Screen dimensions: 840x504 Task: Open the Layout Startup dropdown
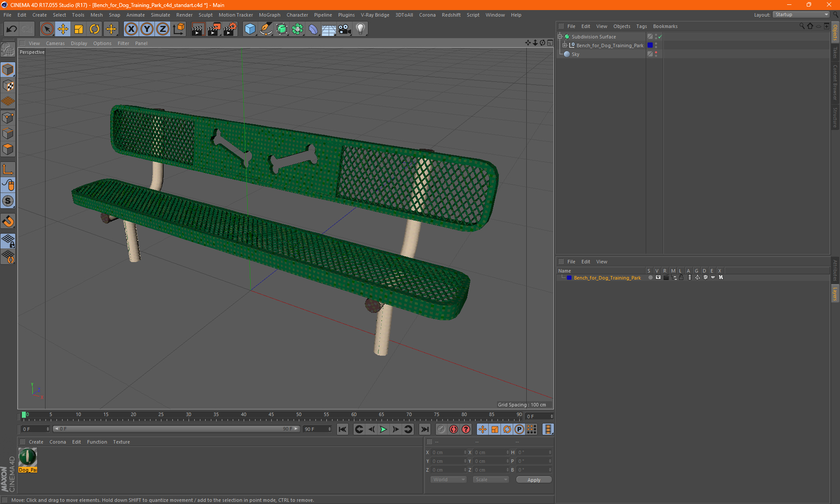click(801, 14)
